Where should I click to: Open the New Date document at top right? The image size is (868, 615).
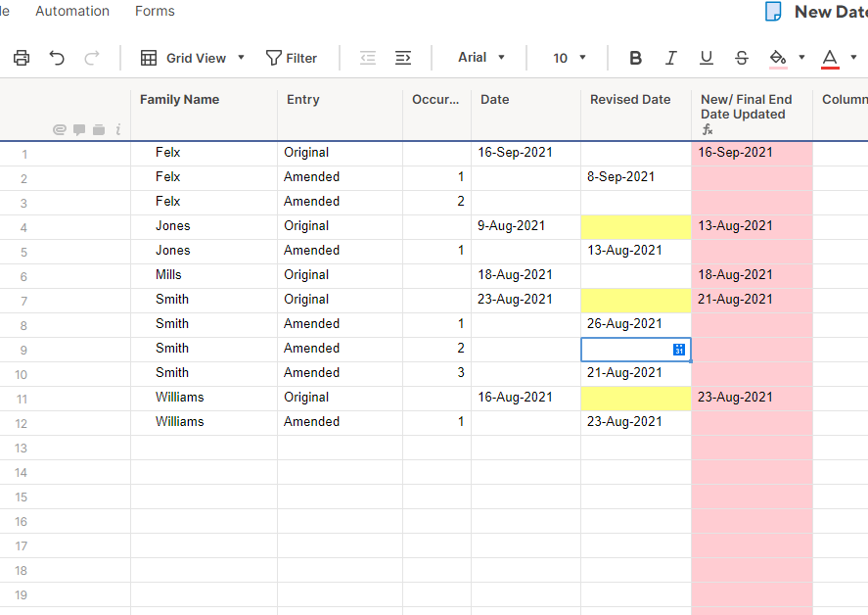pyautogui.click(x=822, y=12)
